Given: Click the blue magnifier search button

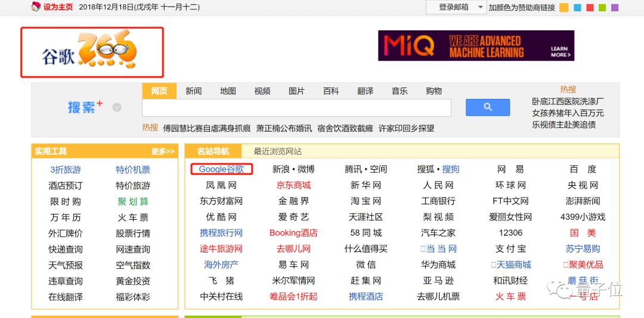Looking at the screenshot, I should pyautogui.click(x=487, y=107).
